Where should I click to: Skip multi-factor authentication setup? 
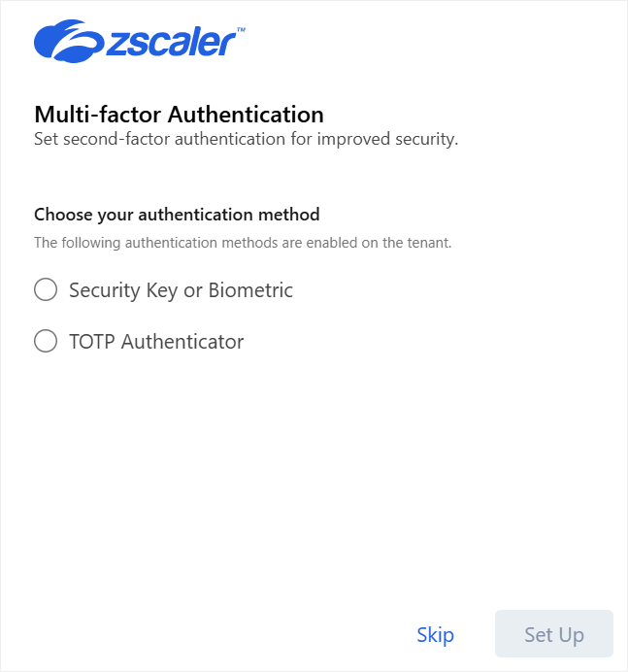coord(435,635)
